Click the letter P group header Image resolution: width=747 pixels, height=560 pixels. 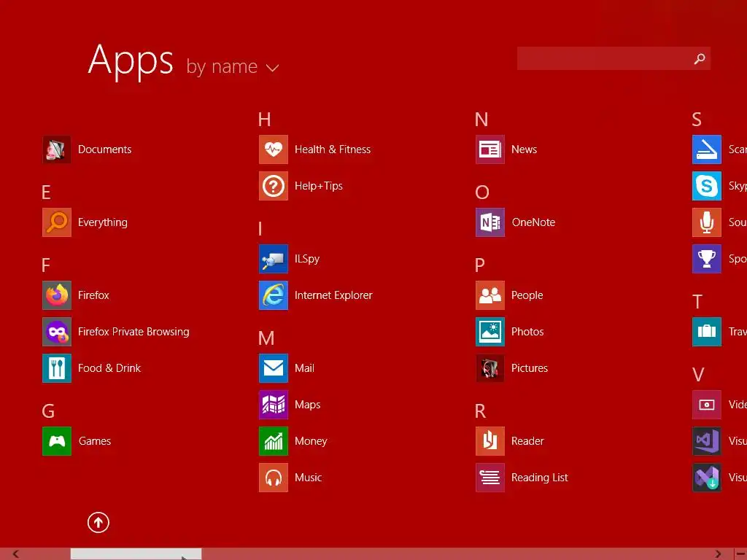point(480,265)
